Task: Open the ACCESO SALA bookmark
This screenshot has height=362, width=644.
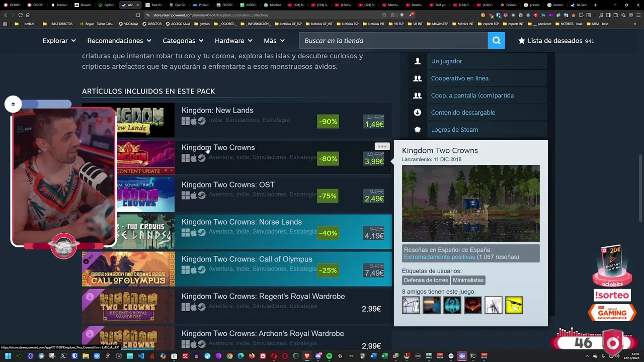Action: click(177, 24)
